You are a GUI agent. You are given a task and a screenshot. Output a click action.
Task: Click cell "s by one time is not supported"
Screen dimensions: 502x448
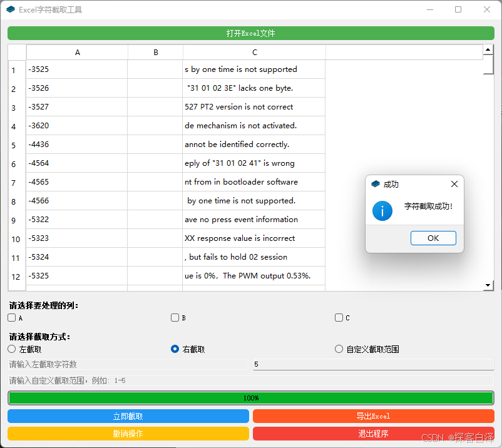coord(254,69)
